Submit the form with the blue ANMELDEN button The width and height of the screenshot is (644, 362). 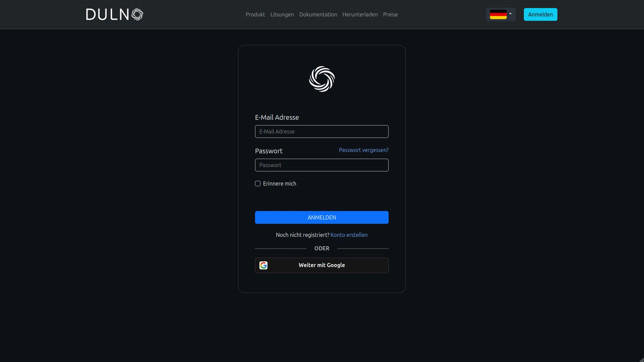[321, 217]
